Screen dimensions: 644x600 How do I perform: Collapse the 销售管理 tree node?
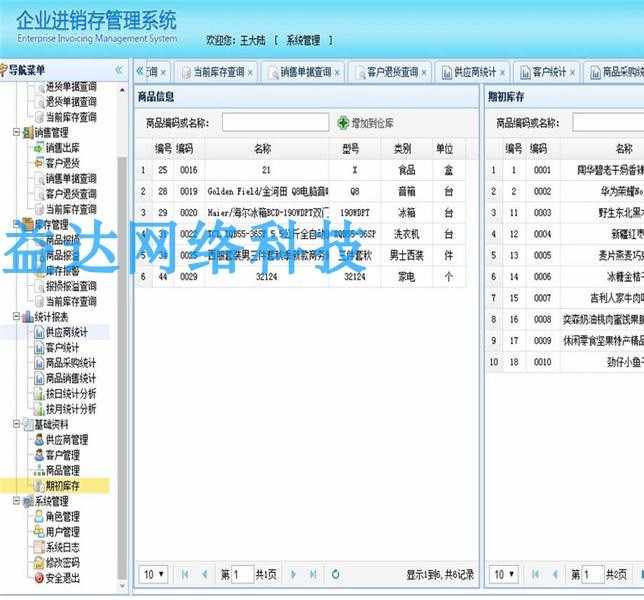click(16, 132)
